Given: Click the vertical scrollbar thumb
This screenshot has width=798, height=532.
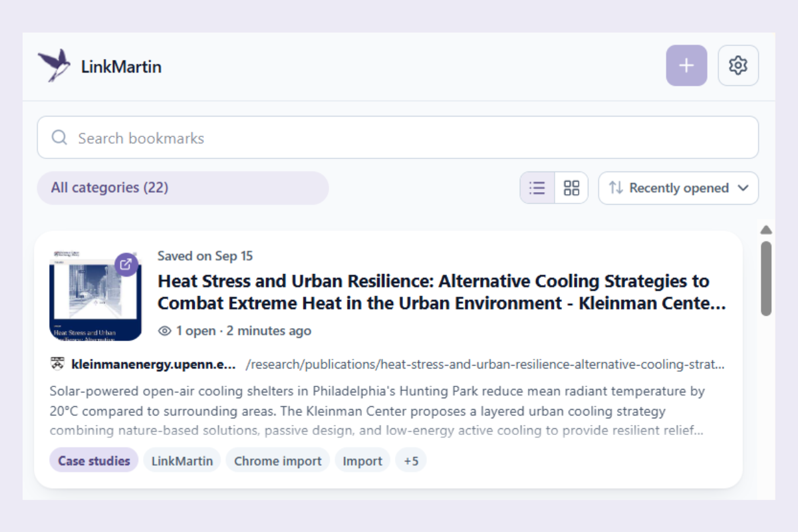Looking at the screenshot, I should pyautogui.click(x=766, y=278).
